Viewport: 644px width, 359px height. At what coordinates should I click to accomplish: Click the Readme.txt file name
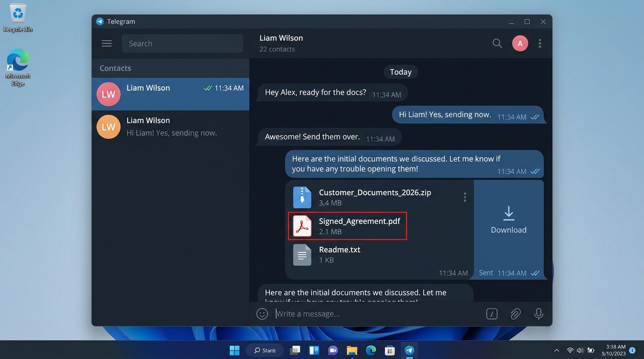pyautogui.click(x=339, y=250)
